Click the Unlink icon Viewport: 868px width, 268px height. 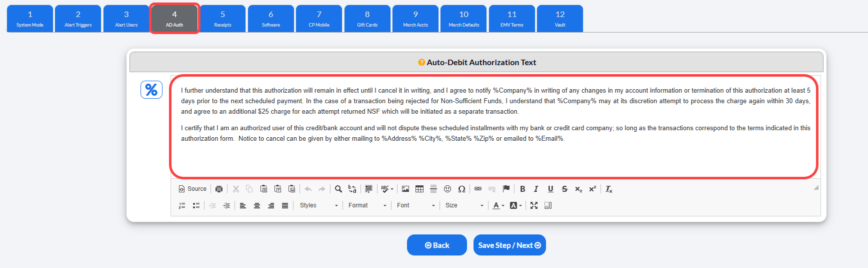492,189
